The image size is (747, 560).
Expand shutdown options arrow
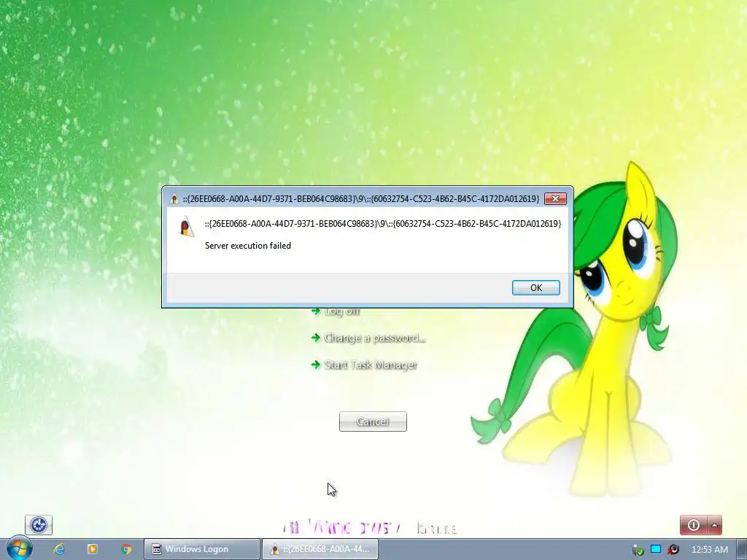click(x=715, y=525)
